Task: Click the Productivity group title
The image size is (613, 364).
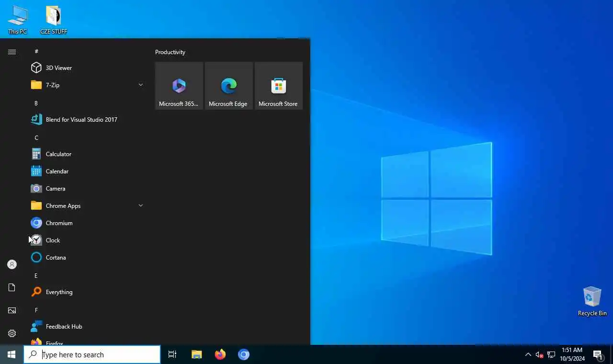Action: click(170, 52)
